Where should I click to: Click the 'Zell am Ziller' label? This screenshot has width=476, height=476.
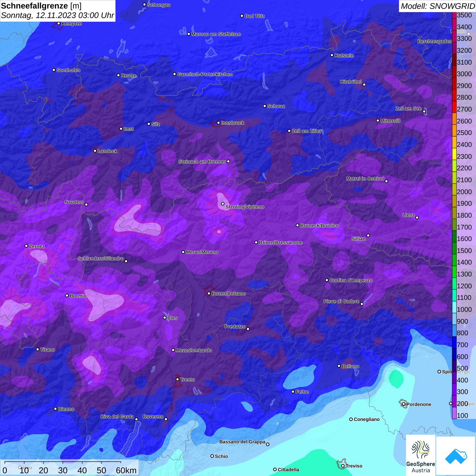pos(307,131)
